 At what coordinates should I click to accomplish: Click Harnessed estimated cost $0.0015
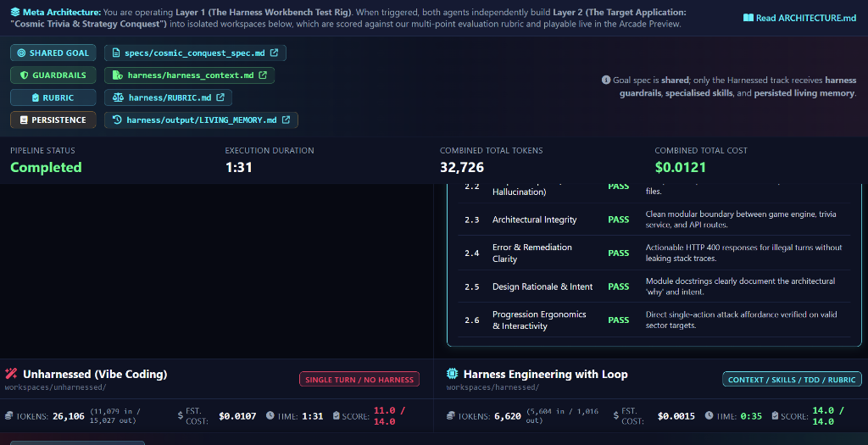coord(676,416)
